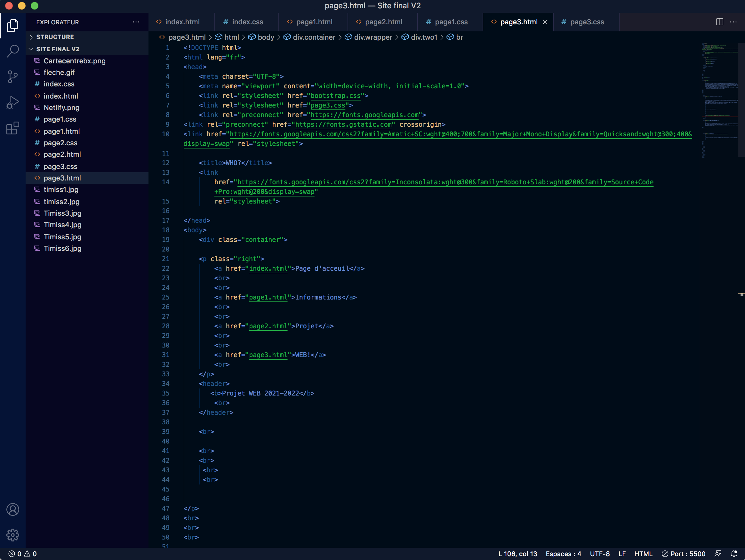The height and width of the screenshot is (560, 745).
Task: Open timiss2.jpg in the explorer
Action: click(x=87, y=202)
